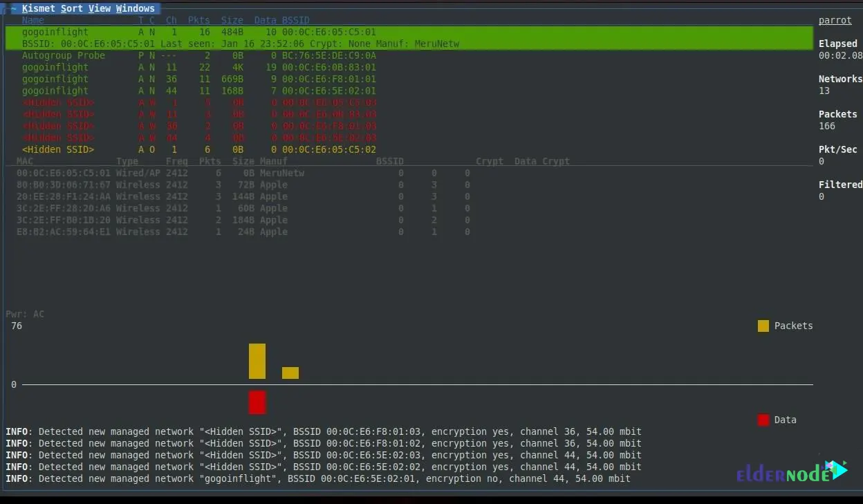The image size is (863, 504).
Task: Click the Pkts column header in network list
Action: pos(198,20)
